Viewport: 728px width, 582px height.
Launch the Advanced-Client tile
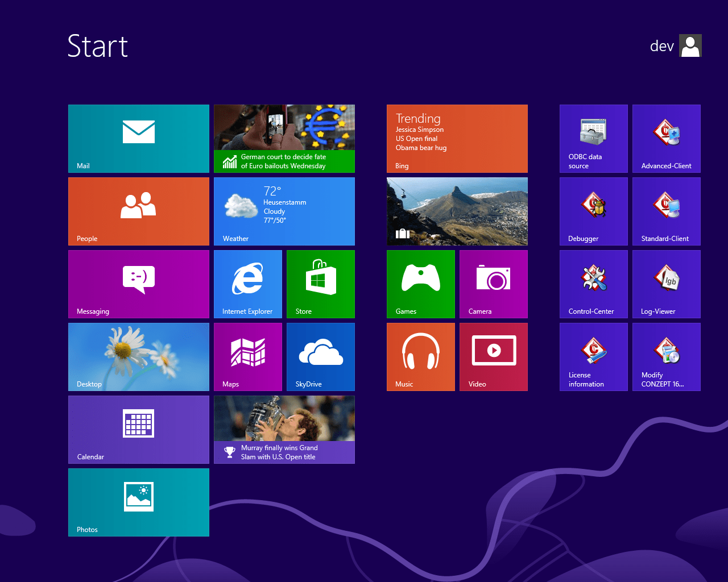(x=666, y=138)
